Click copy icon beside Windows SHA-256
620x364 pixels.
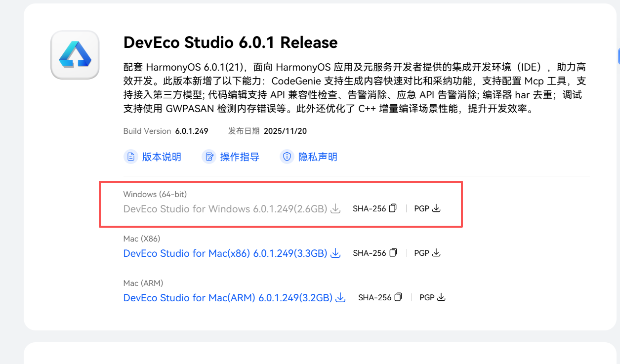pyautogui.click(x=393, y=208)
